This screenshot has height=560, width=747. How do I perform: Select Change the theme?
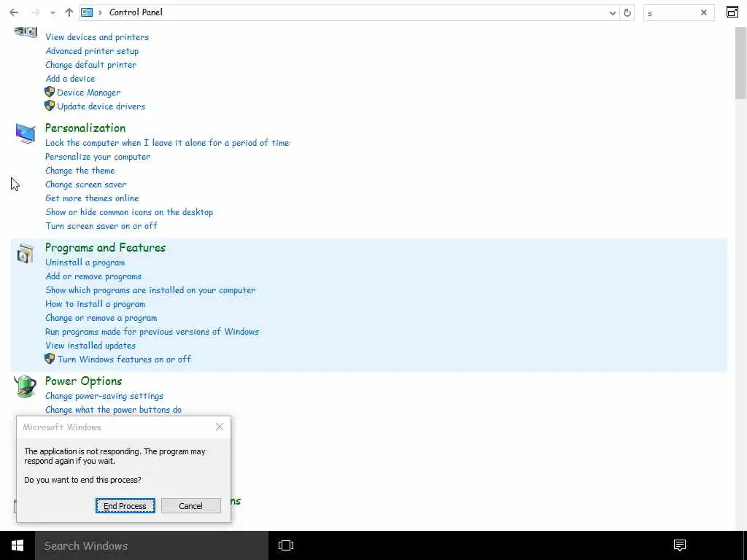pyautogui.click(x=80, y=171)
